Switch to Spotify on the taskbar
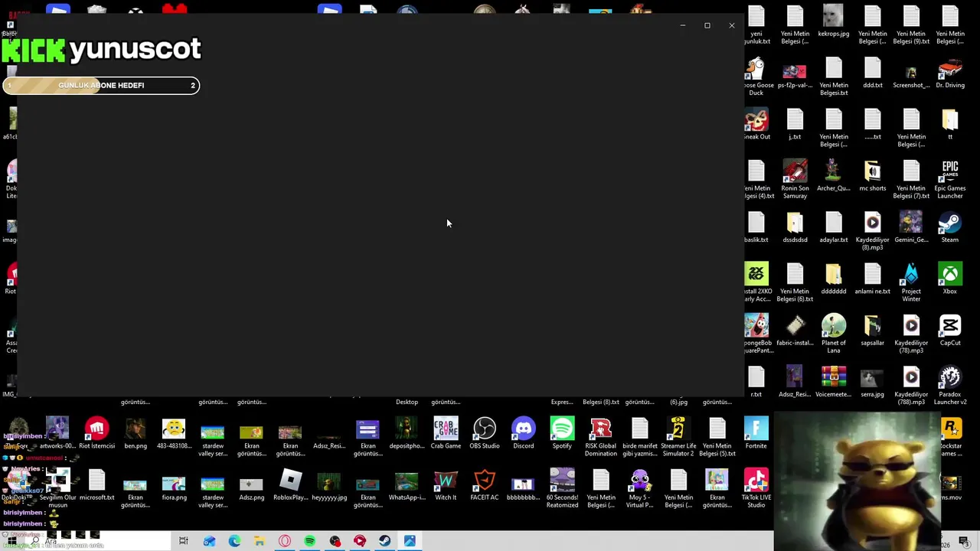Screen dimensions: 980x551 click(x=309, y=541)
